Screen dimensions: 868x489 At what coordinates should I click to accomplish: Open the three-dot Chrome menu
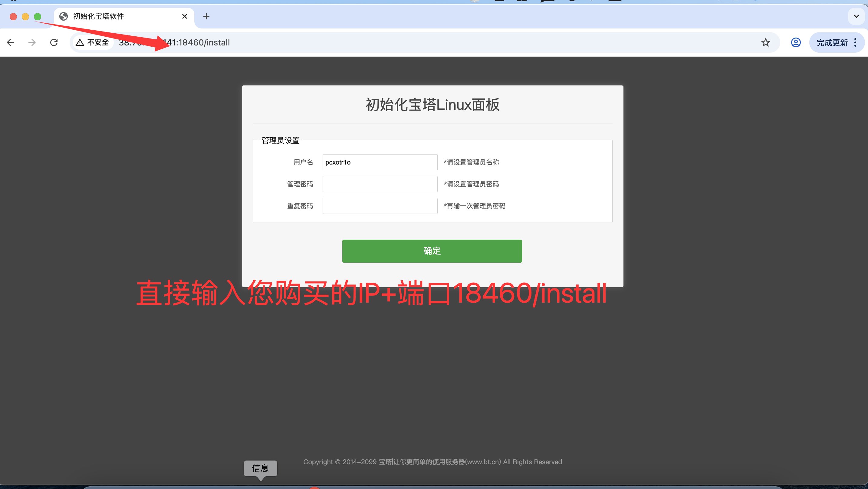point(855,42)
